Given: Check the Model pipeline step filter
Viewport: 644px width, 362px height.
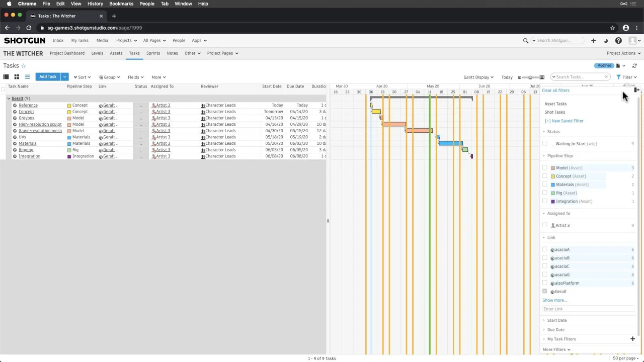Looking at the screenshot, I should 545,168.
